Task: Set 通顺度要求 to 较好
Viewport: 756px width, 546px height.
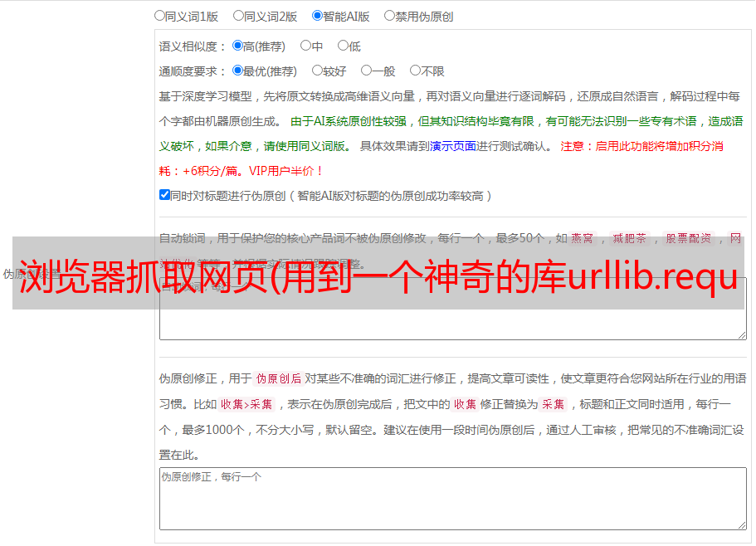Action: pyautogui.click(x=317, y=71)
